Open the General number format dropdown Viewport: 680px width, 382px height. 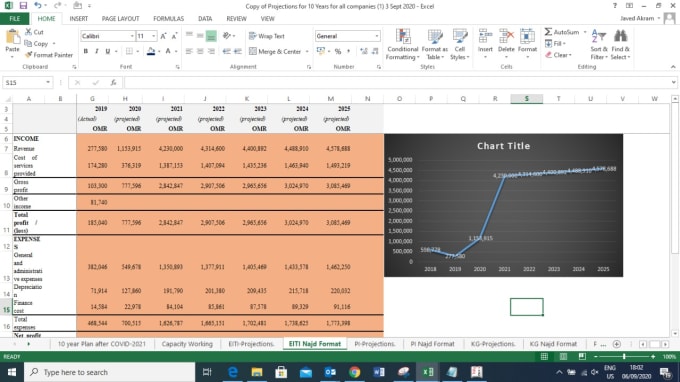pos(376,36)
